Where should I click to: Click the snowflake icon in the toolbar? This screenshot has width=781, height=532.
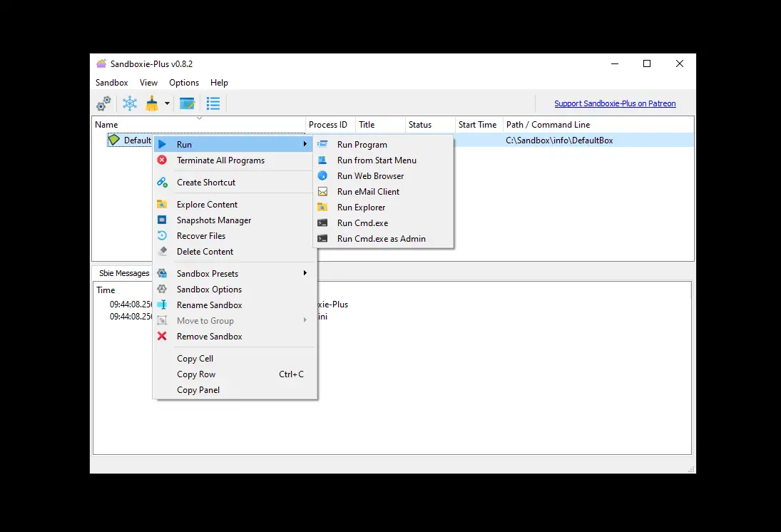(130, 103)
